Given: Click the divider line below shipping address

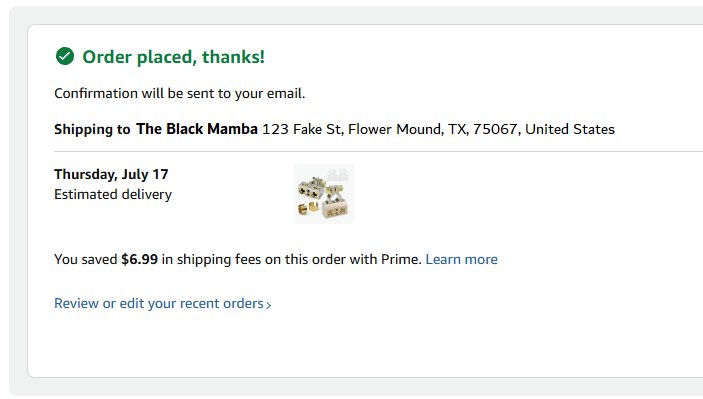Looking at the screenshot, I should [x=378, y=152].
